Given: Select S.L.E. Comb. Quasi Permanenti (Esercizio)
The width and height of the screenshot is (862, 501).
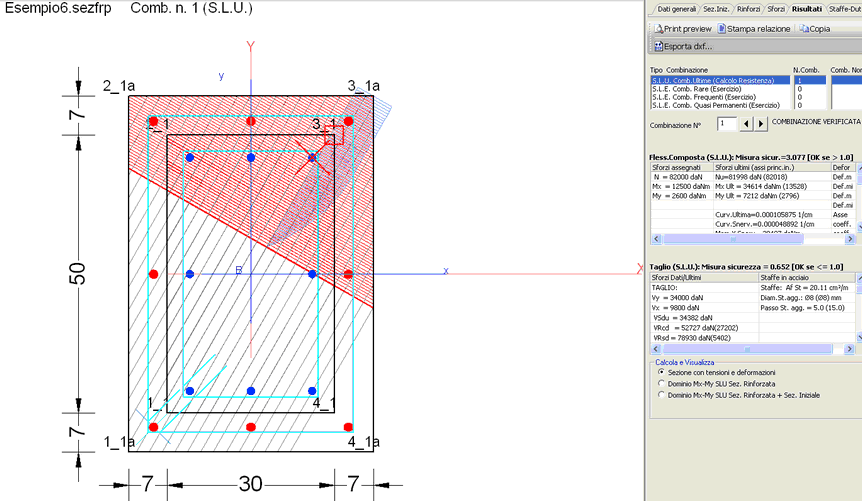Looking at the screenshot, I should tap(716, 105).
